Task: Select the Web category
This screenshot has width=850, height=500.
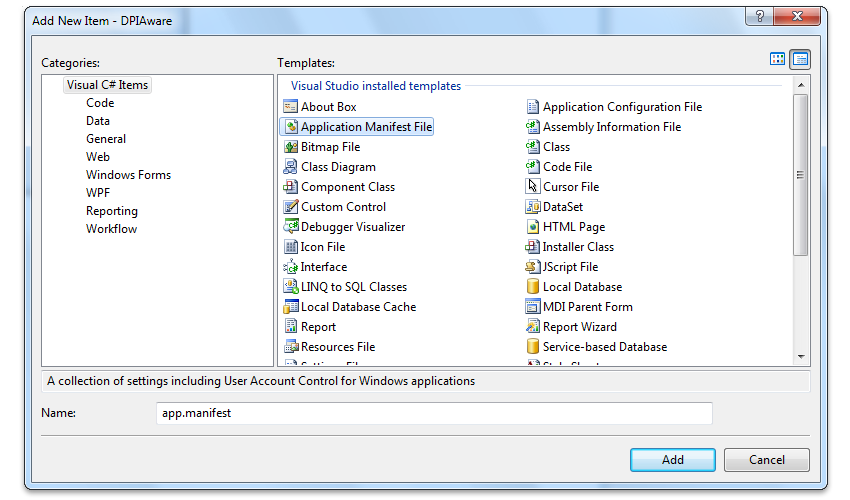Action: (98, 157)
